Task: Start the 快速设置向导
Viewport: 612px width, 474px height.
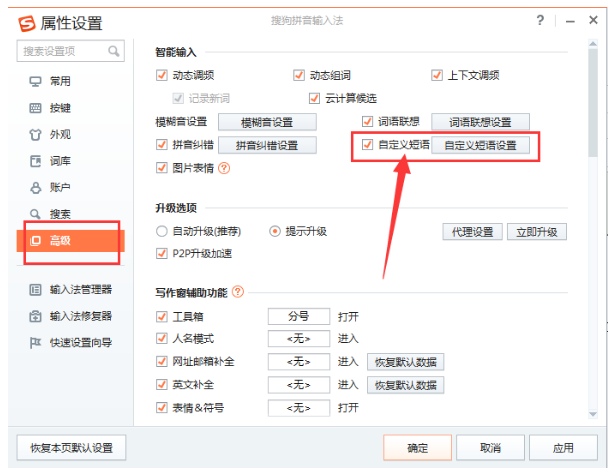Action: click(x=70, y=343)
